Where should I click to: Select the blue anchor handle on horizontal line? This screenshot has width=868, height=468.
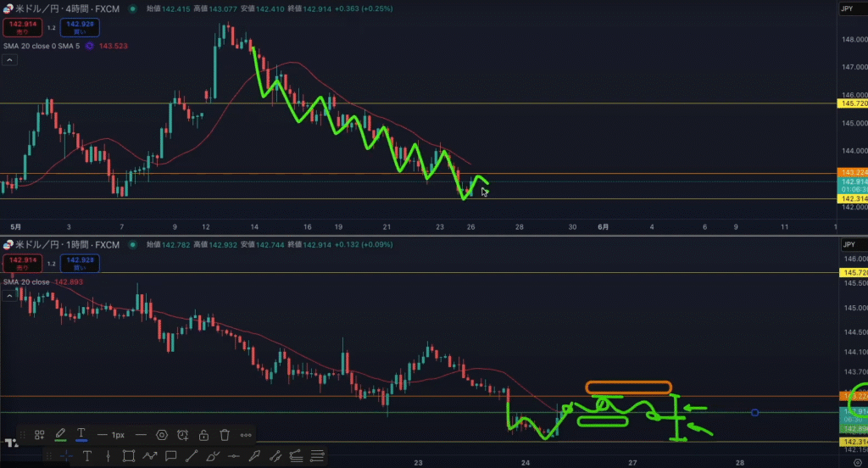[x=754, y=413]
